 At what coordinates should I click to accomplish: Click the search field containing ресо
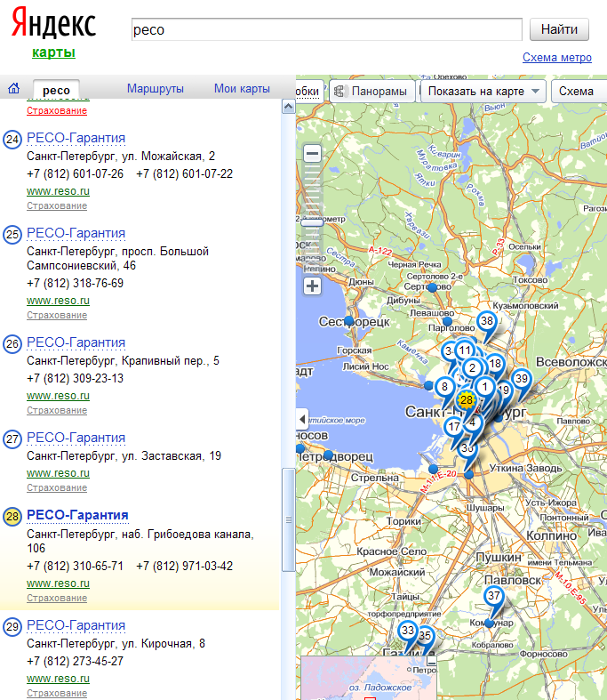[x=326, y=29]
